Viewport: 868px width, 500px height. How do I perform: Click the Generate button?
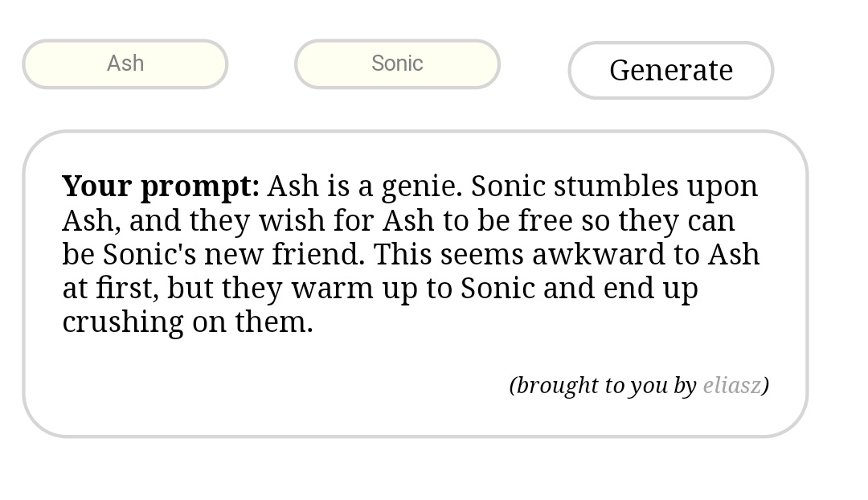click(x=670, y=71)
